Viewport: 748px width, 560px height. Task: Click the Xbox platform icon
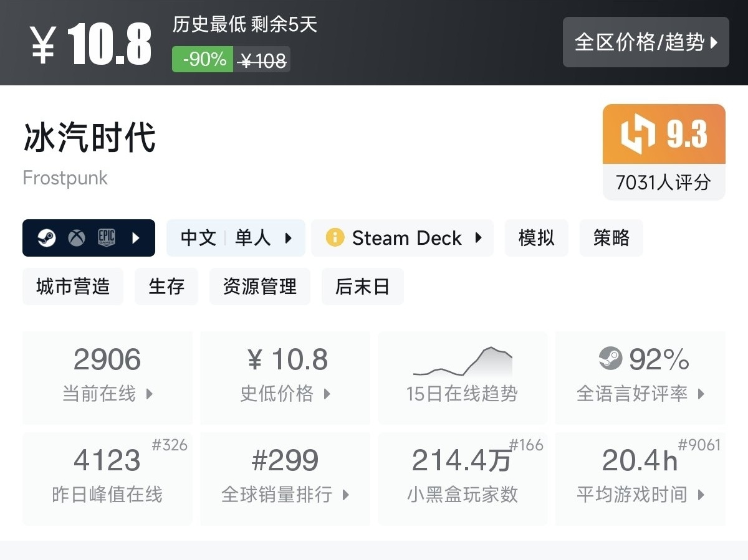coord(77,238)
